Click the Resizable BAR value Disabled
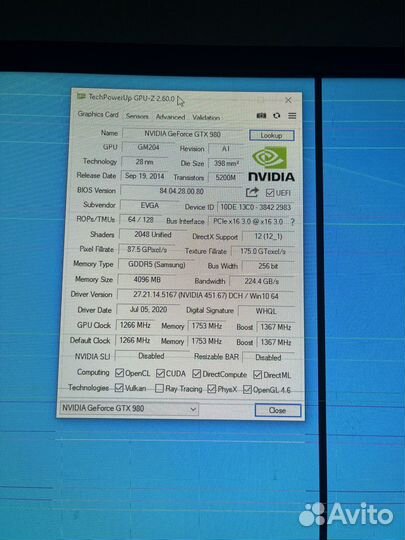This screenshot has width=405, height=540. [x=268, y=357]
